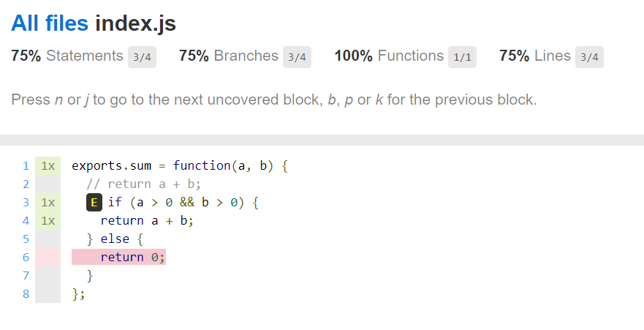Select line number 1 in gutter
644x330 pixels.
26,166
